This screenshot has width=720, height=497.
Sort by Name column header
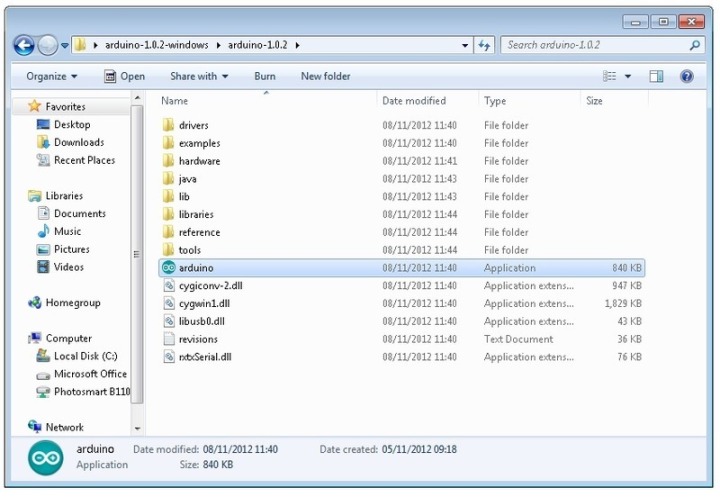point(174,101)
